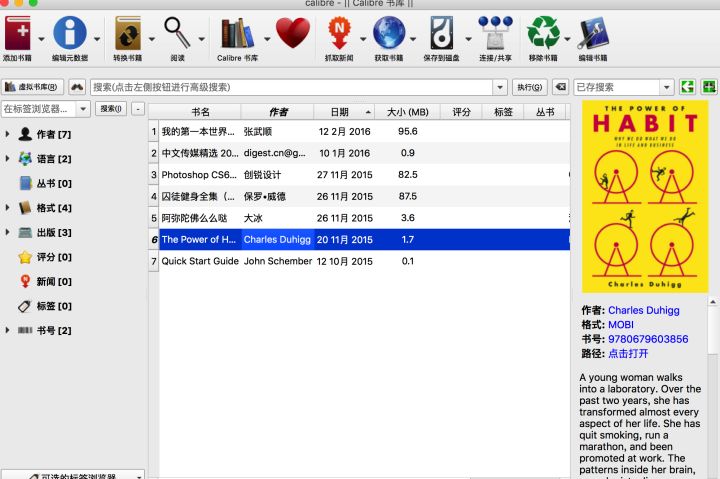720x479 pixels.
Task: Select the Identifiers [2] barcode icon
Action: (25, 330)
